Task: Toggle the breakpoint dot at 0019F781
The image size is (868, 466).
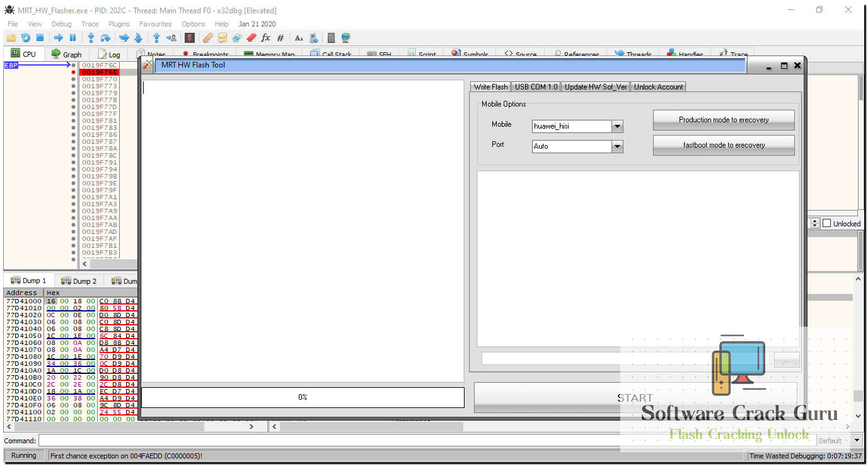Action: click(x=74, y=121)
